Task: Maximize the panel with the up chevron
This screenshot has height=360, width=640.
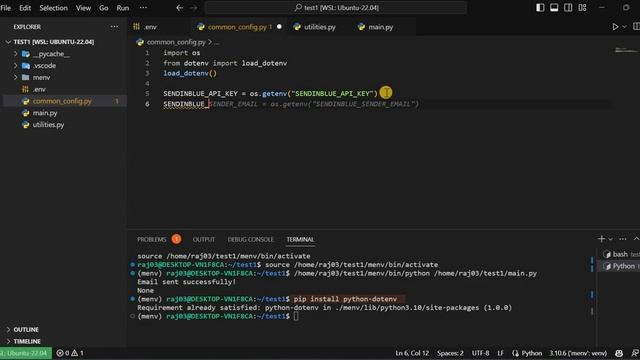Action: click(636, 239)
